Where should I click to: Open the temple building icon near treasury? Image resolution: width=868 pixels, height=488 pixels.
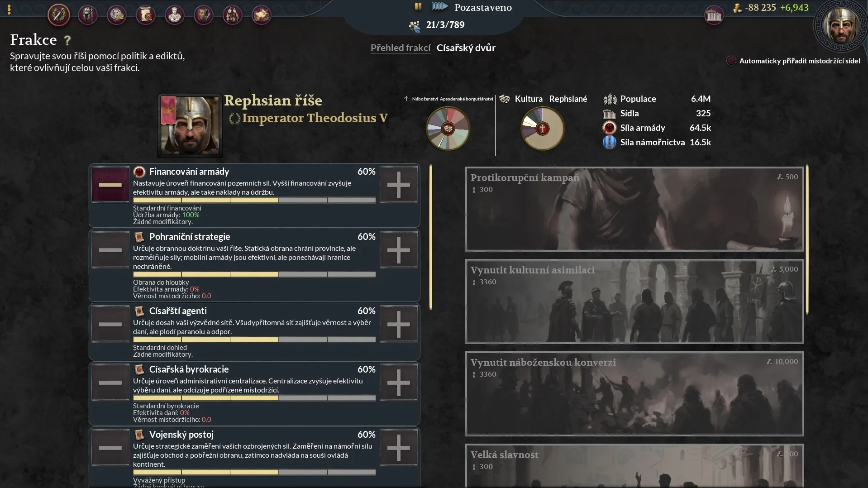click(x=714, y=15)
